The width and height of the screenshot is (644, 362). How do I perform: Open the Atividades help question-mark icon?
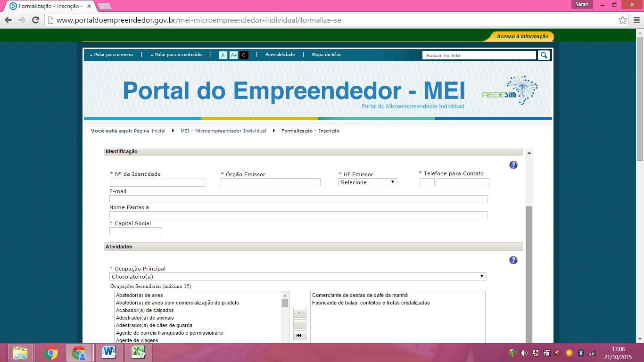coord(513,260)
